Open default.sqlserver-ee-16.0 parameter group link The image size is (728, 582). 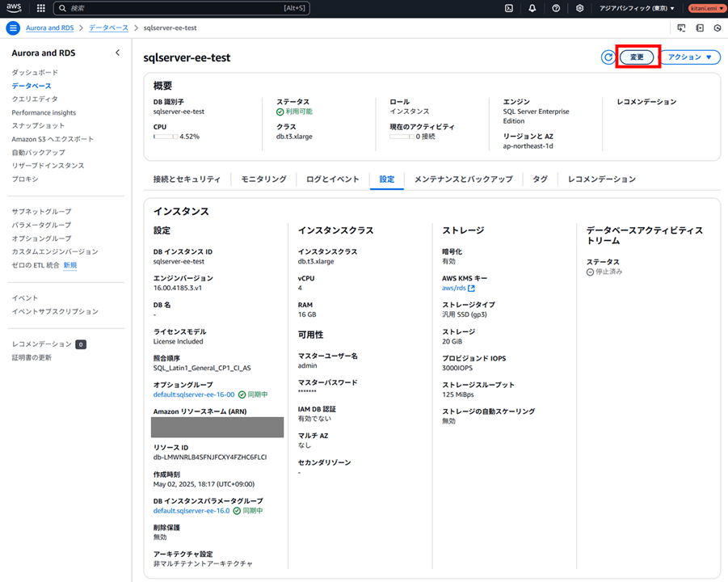click(x=191, y=511)
